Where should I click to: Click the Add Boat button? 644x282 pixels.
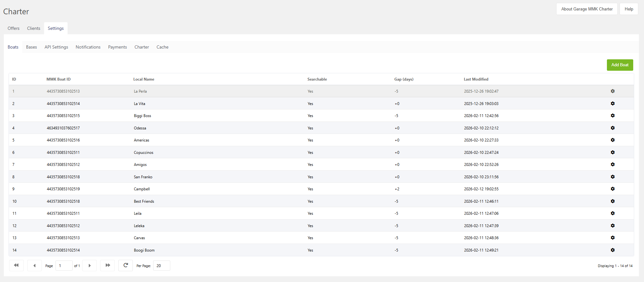tap(620, 65)
